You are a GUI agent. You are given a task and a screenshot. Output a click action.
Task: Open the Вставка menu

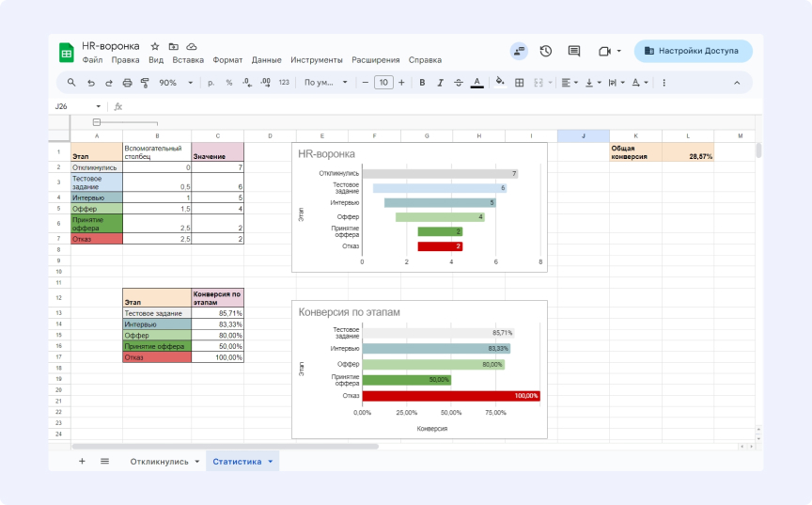188,59
